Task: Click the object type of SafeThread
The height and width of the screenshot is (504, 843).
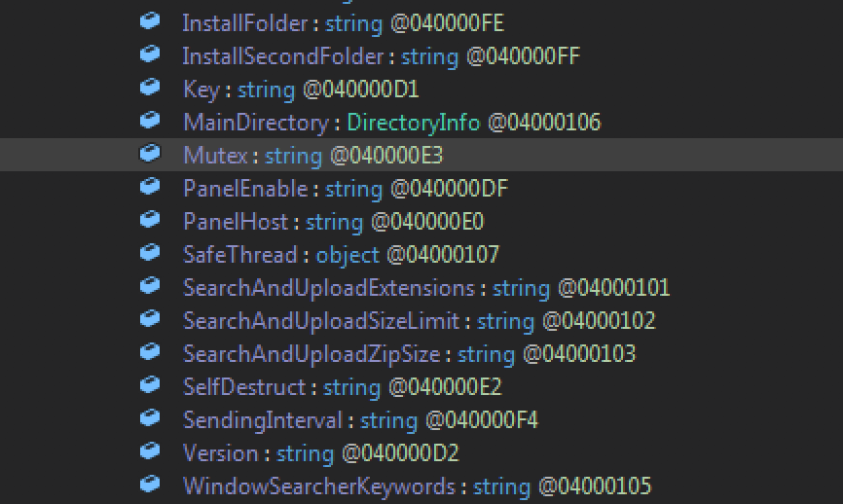Action: [x=348, y=255]
